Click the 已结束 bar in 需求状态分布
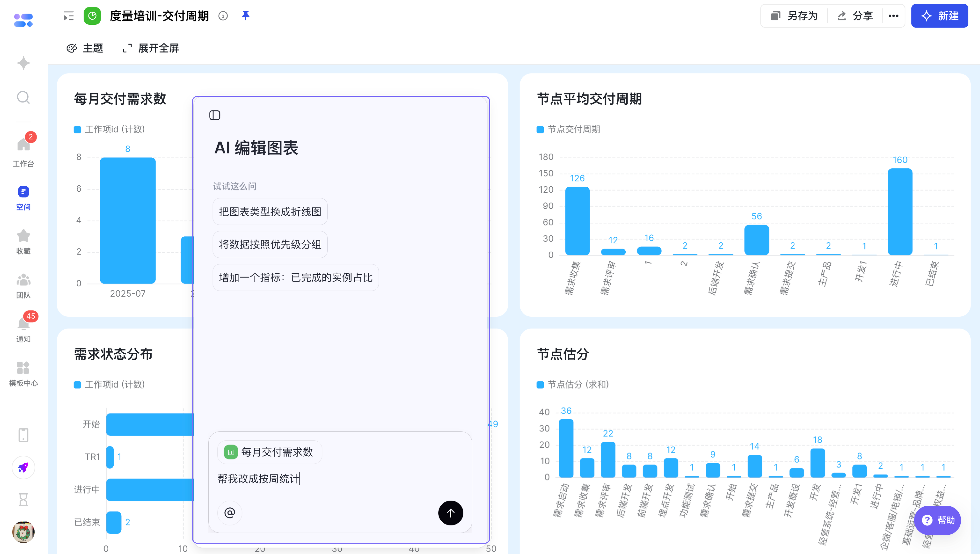The height and width of the screenshot is (554, 980). coord(113,522)
